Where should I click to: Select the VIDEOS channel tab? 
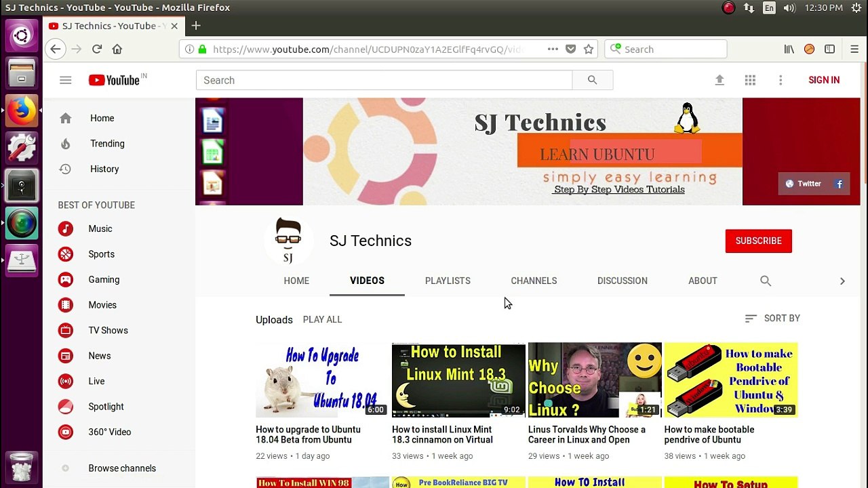[x=367, y=281]
